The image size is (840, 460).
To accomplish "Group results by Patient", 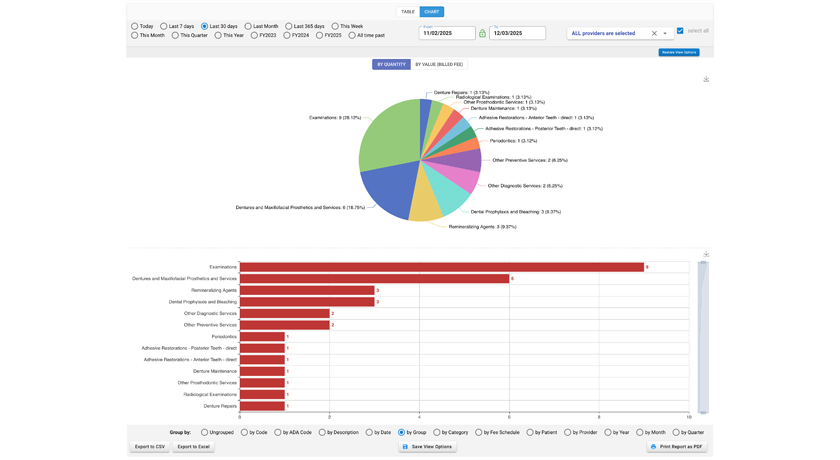I will pos(530,432).
